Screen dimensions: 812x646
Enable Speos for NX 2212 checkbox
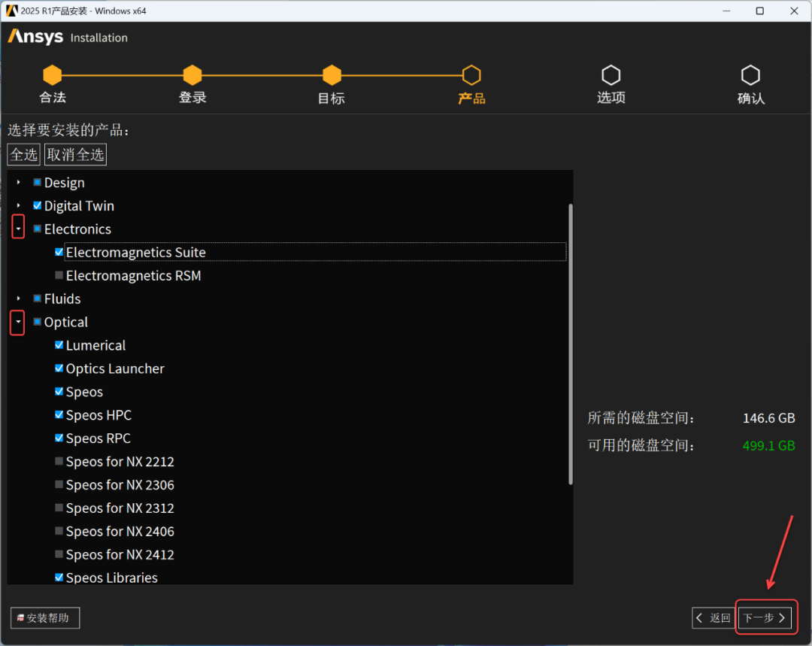tap(59, 461)
